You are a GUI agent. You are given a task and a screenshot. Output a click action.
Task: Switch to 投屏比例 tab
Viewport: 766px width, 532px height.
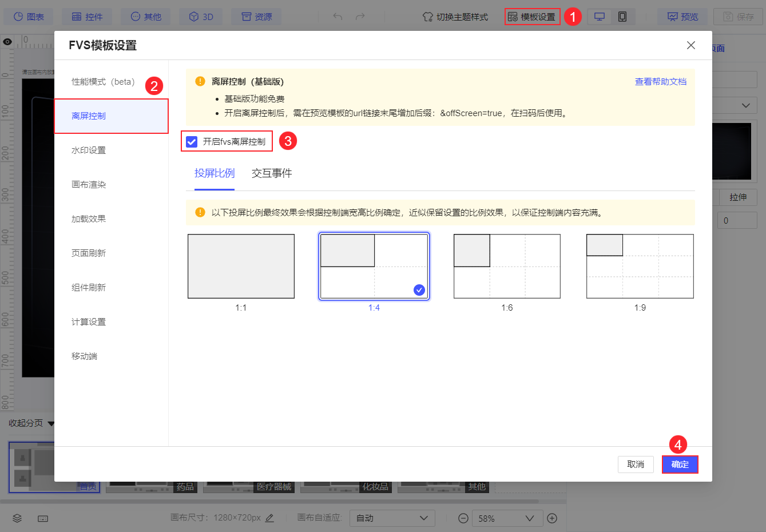point(215,173)
